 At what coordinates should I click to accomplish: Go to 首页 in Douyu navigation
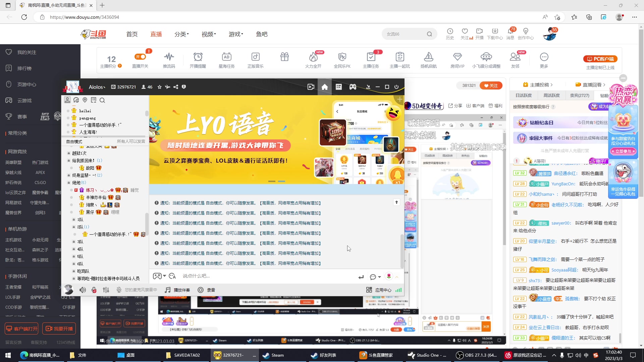(x=132, y=34)
